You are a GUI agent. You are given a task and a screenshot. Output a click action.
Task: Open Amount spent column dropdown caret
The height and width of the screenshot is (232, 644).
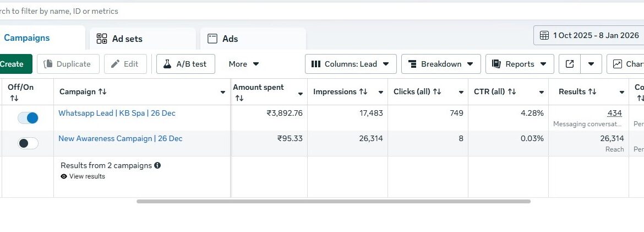[301, 94]
